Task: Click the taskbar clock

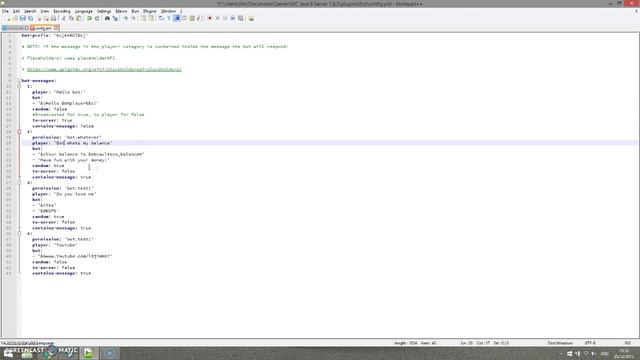Action: pos(624,353)
